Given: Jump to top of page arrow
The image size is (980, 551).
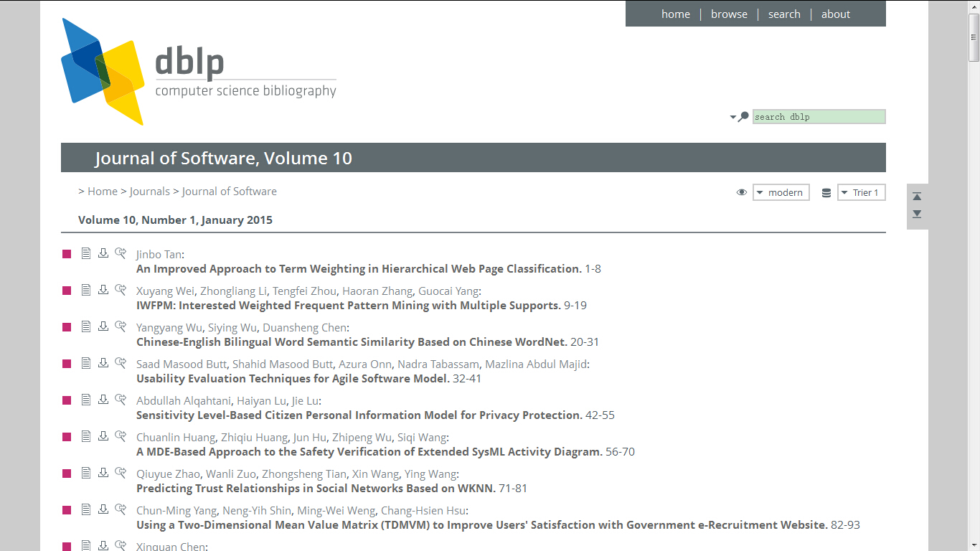Looking at the screenshot, I should [917, 197].
